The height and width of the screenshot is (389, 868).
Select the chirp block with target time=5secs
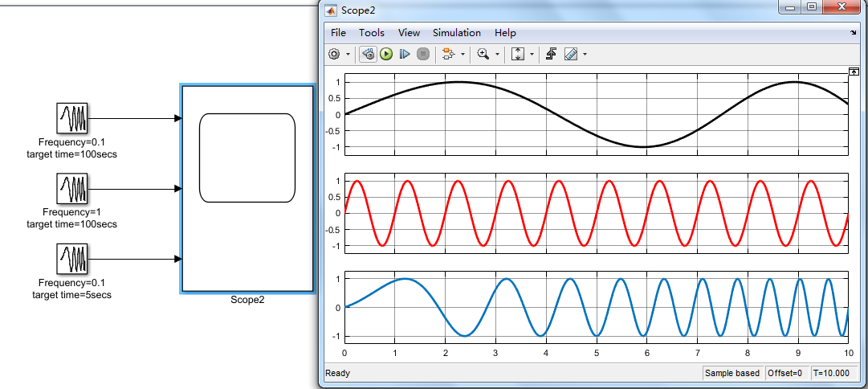[73, 259]
